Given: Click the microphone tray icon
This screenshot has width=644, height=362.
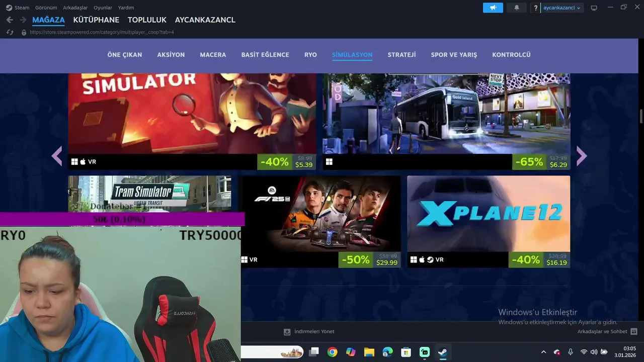Looking at the screenshot, I should 570,352.
